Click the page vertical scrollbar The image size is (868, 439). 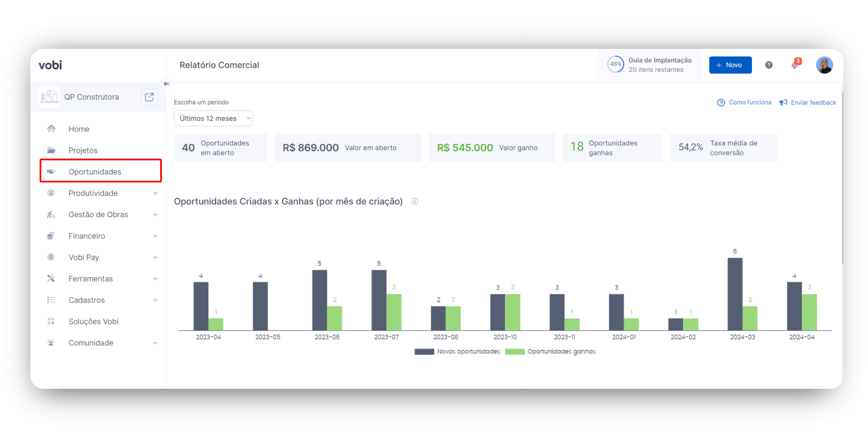pos(842,177)
